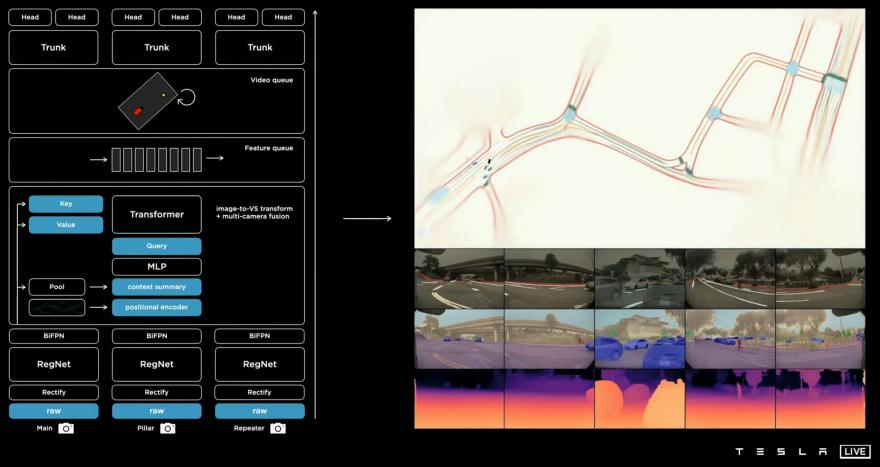The image size is (880, 467).
Task: Click the blue Key block
Action: [x=66, y=204]
